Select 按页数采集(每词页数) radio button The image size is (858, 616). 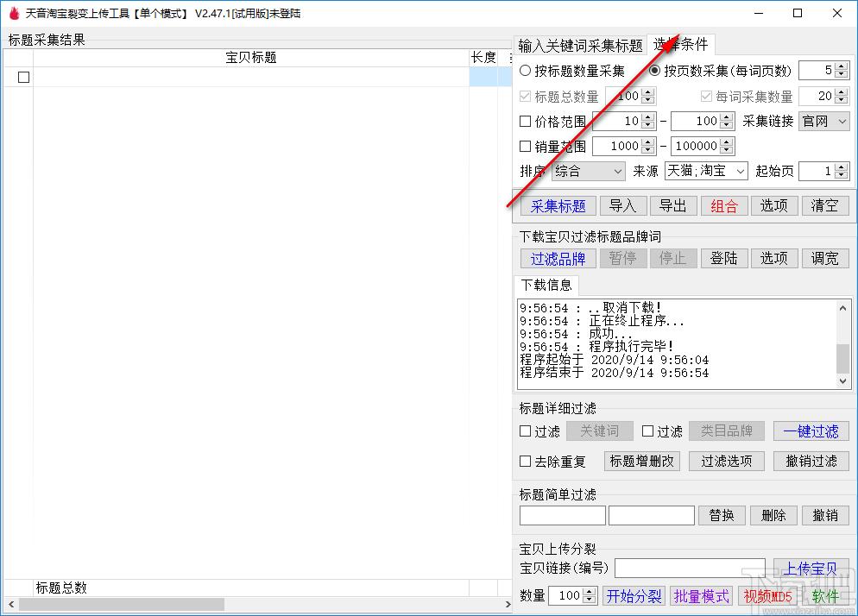654,71
